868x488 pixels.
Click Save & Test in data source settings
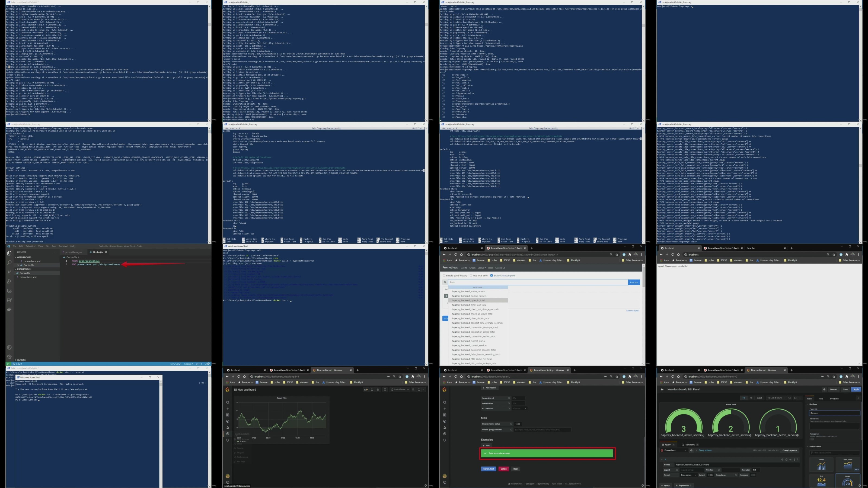click(x=488, y=469)
